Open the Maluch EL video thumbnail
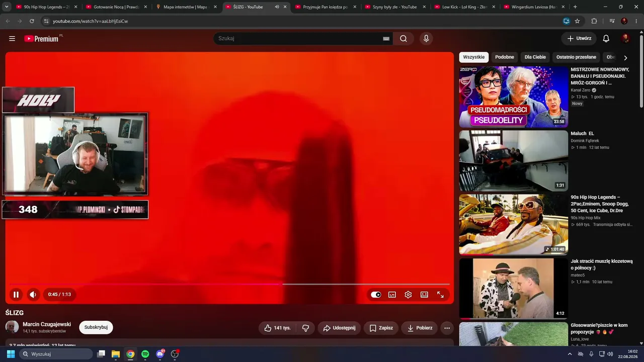This screenshot has width=644, height=362. [x=513, y=161]
